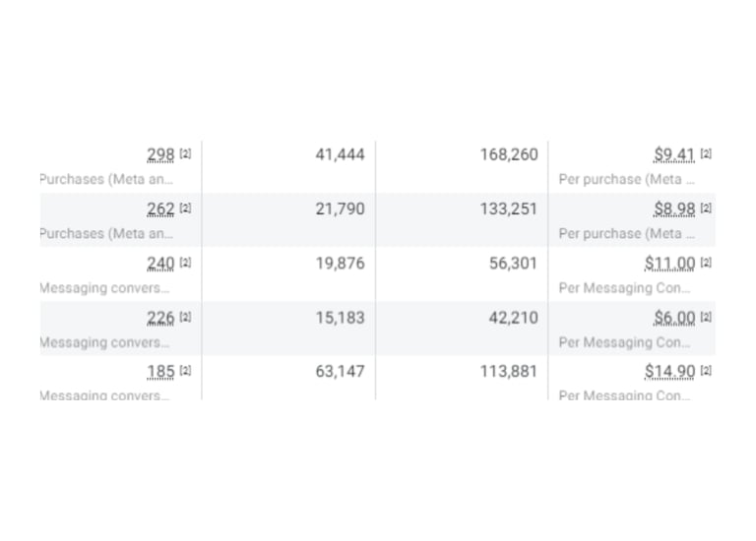Click the underlined $6.00 cost value
Screen dimensions: 756x541
(674, 317)
